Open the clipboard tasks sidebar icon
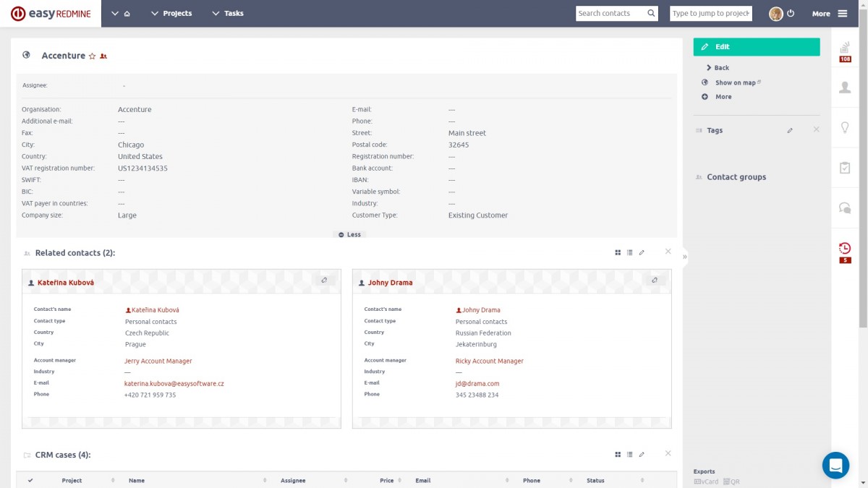The width and height of the screenshot is (868, 488). [845, 167]
